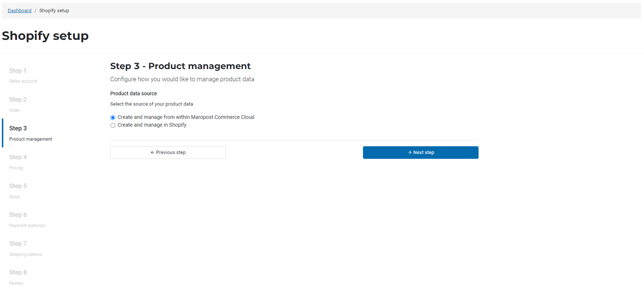644x301 pixels.
Task: Open Step 5 Stock in sidebar
Action: [x=18, y=191]
